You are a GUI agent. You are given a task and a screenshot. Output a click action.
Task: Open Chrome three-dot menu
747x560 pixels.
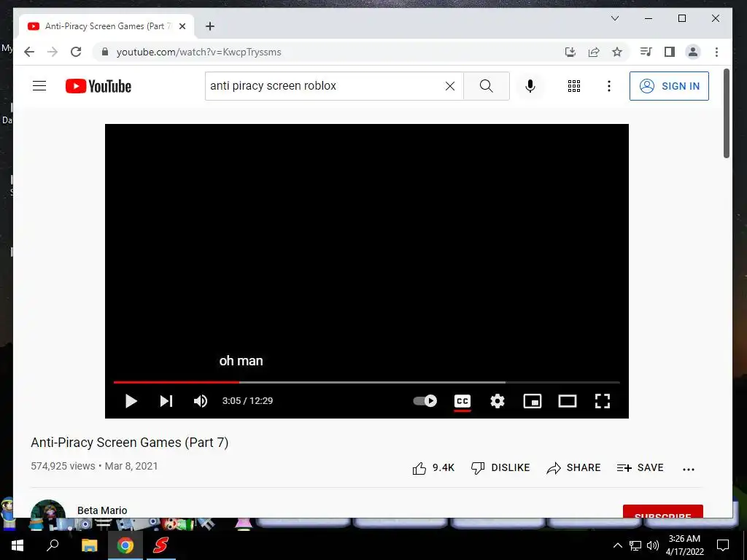716,52
